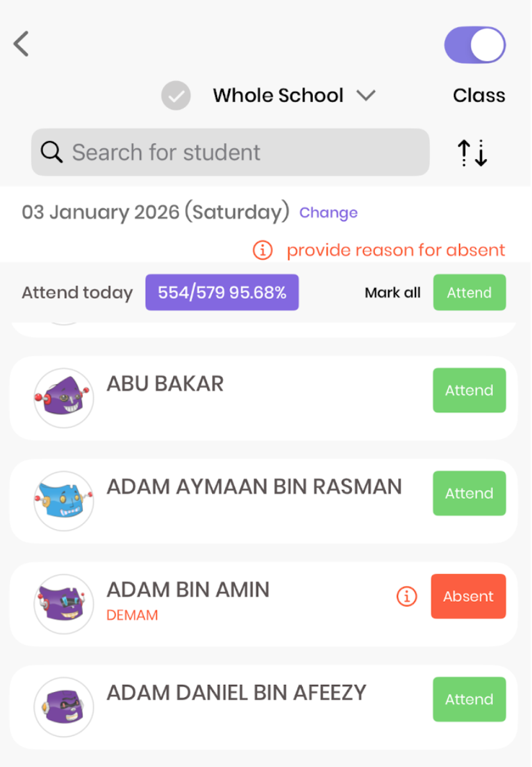Tap the grey checkmark circle near Whole School
Screen dimensions: 532x767
point(176,96)
